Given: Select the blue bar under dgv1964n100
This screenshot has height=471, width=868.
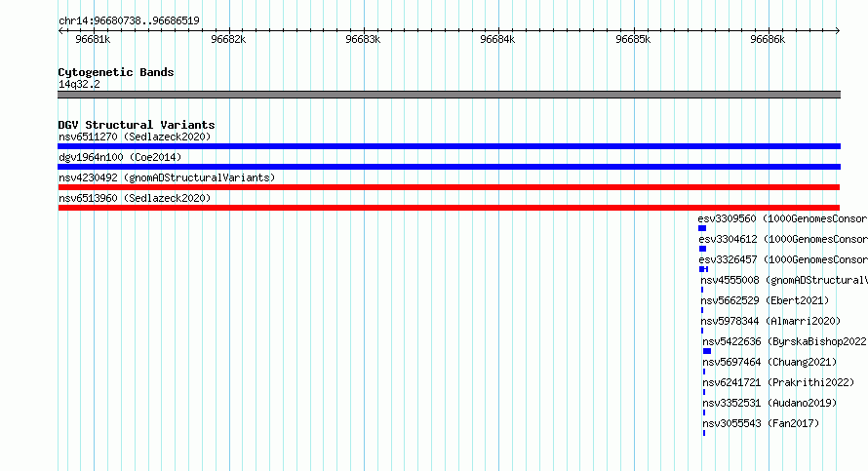Looking at the screenshot, I should point(449,167).
